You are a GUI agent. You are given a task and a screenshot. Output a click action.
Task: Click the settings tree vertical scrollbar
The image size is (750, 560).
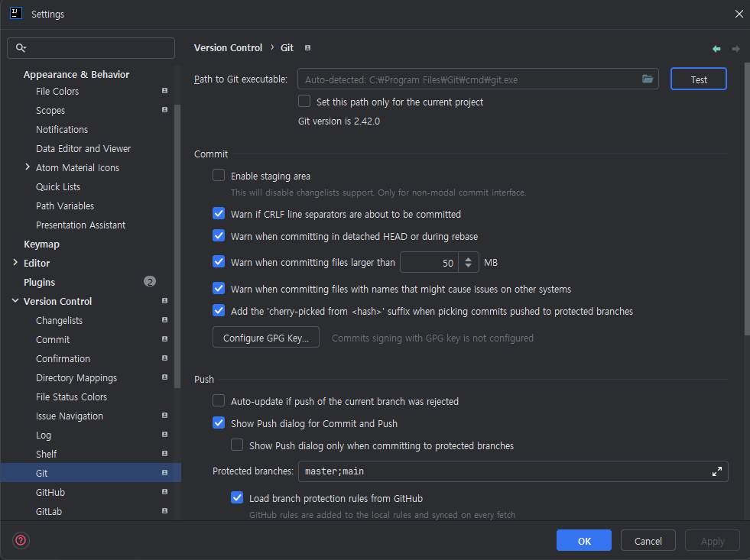coord(177,246)
